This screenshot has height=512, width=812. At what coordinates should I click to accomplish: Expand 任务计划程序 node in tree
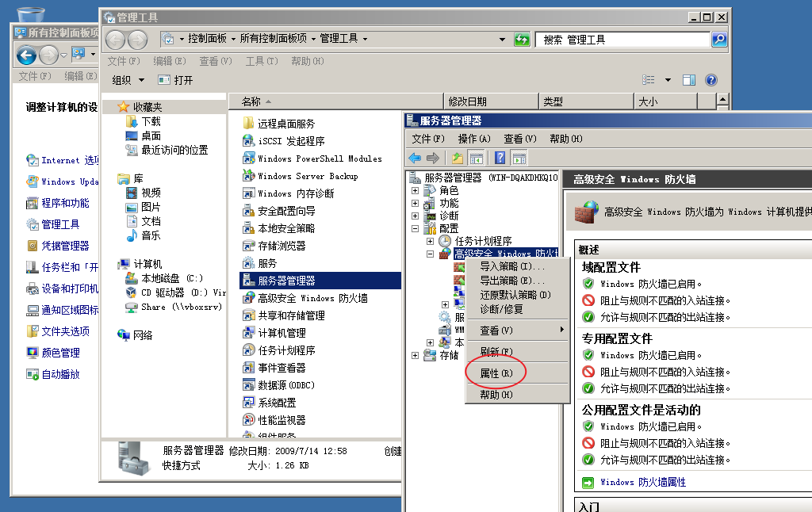click(x=430, y=241)
